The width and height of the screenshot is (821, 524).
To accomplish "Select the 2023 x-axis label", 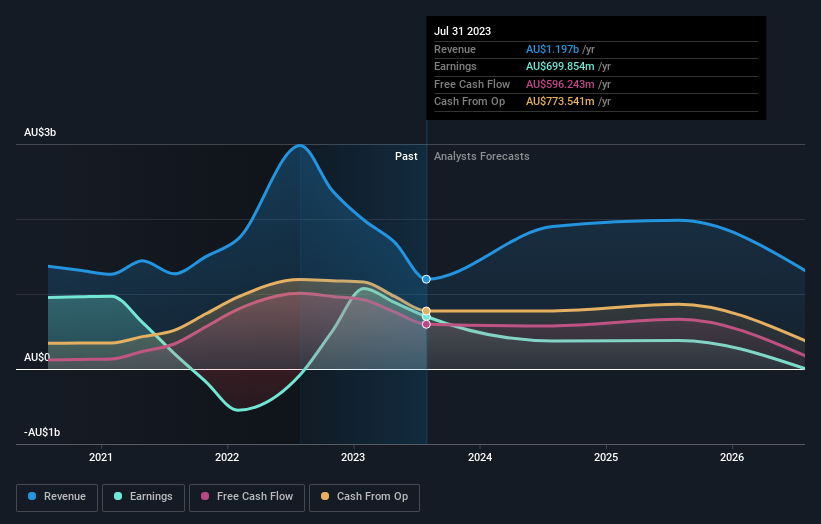I will click(353, 457).
